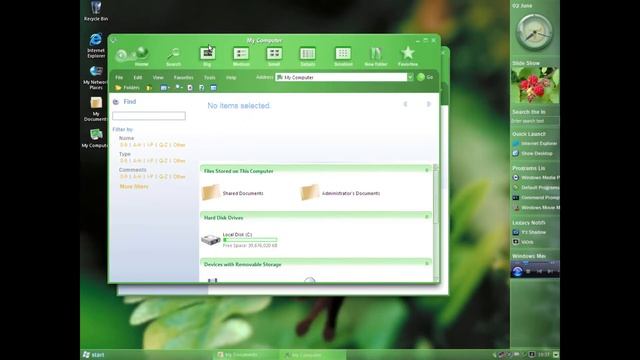
Task: Toggle the Folders pane button
Action: click(x=127, y=88)
